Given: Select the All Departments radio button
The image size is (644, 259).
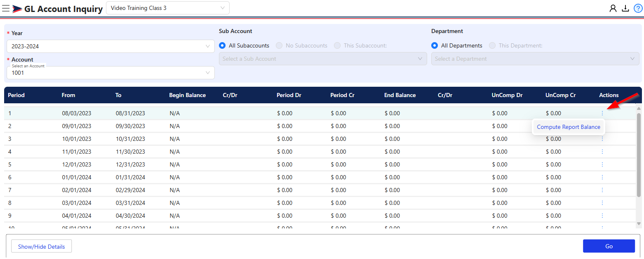Looking at the screenshot, I should [x=435, y=45].
